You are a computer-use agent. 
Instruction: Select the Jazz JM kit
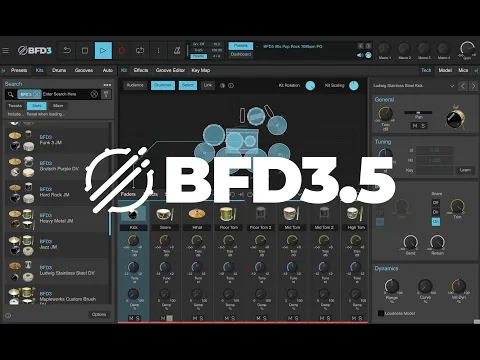pyautogui.click(x=57, y=244)
